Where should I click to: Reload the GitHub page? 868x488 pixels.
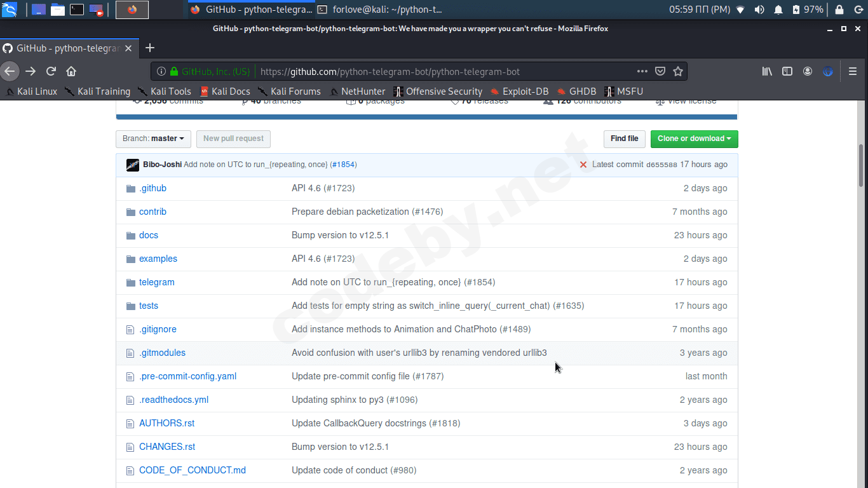click(x=51, y=71)
